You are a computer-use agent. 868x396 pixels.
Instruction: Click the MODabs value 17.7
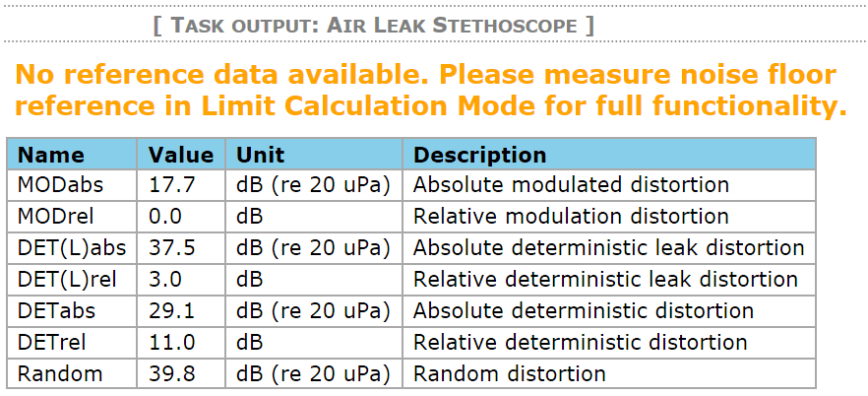point(181,185)
